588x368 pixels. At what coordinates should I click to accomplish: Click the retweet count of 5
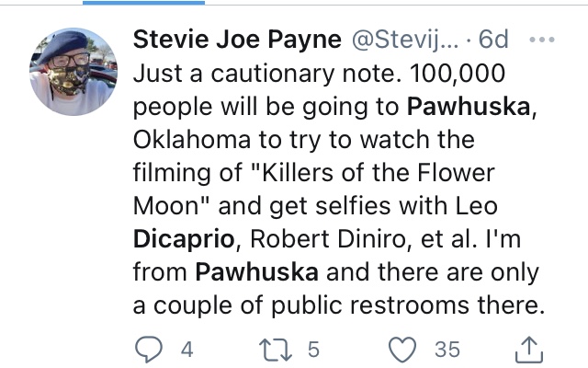point(313,350)
